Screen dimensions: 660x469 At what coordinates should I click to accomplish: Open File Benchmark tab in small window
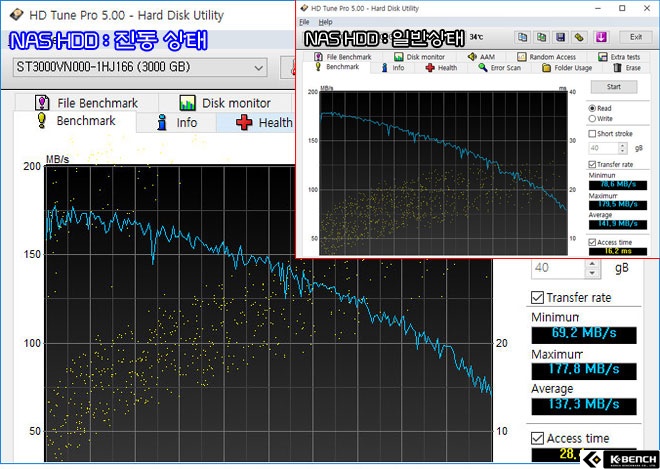pyautogui.click(x=343, y=57)
